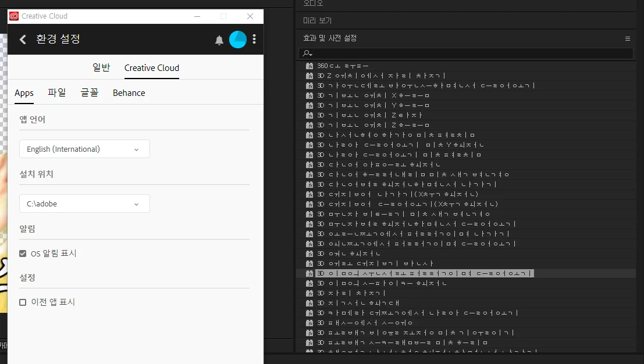This screenshot has height=364, width=644.
Task: Click preset icon for 3D ㅍㅐㅅㅡㅇㅔㅅㅓ ㅅㅡㅇㅟㅇ
Action: click(309, 323)
